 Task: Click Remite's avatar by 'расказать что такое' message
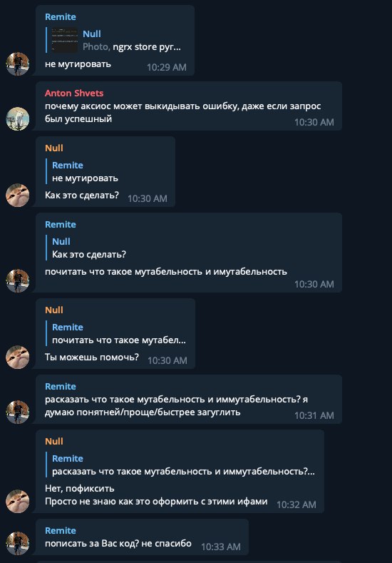click(18, 412)
